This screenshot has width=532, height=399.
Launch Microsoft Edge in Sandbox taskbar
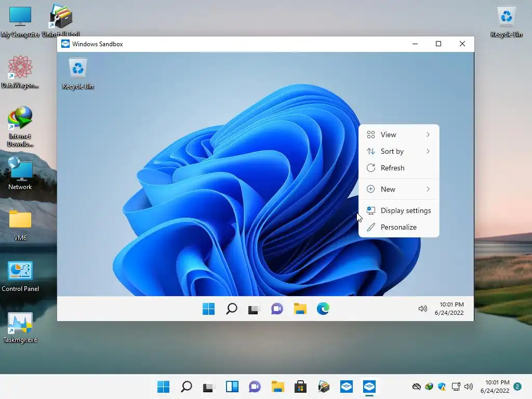(x=323, y=309)
